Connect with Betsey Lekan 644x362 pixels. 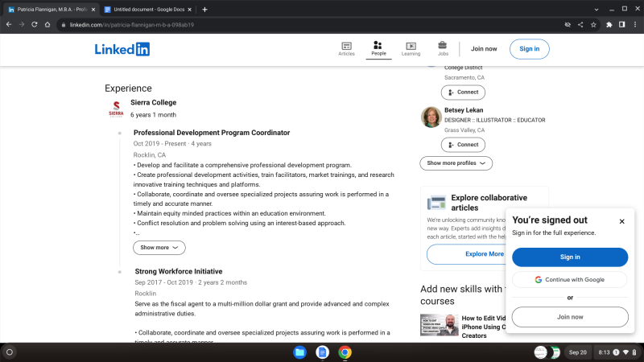(463, 145)
